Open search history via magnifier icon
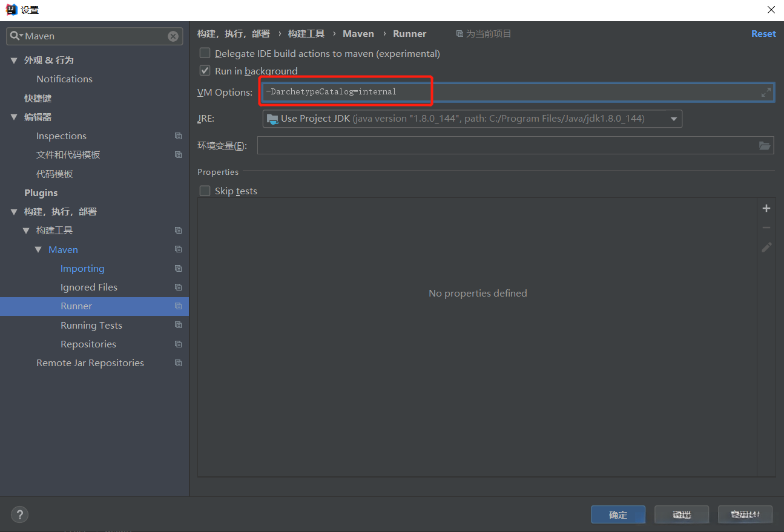Image resolution: width=784 pixels, height=532 pixels. 16,36
